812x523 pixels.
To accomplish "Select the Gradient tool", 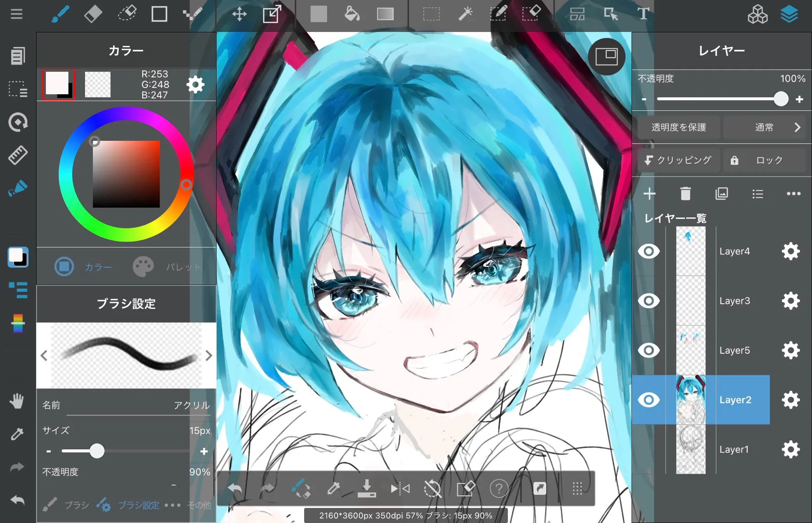I will [x=385, y=14].
